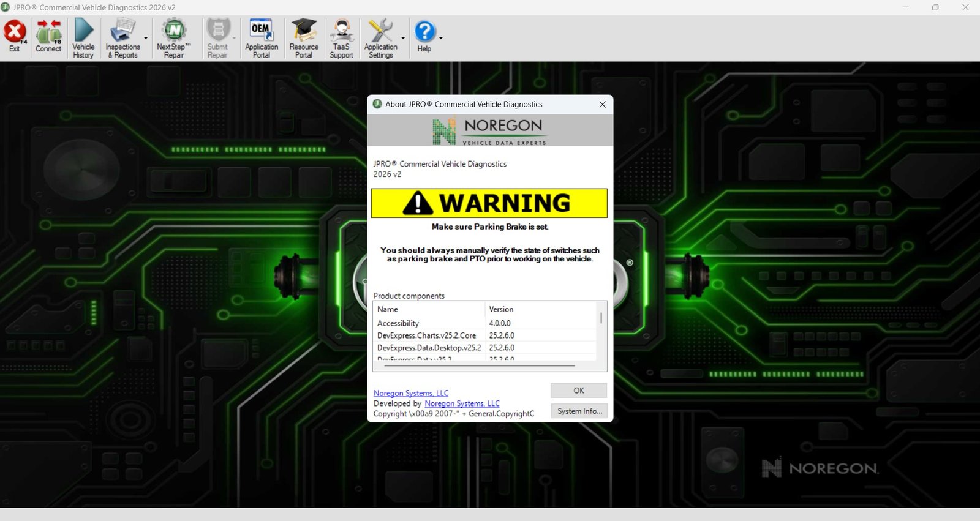Select the DevExpress.Data.Desktop.v25.2 row

pyautogui.click(x=485, y=348)
